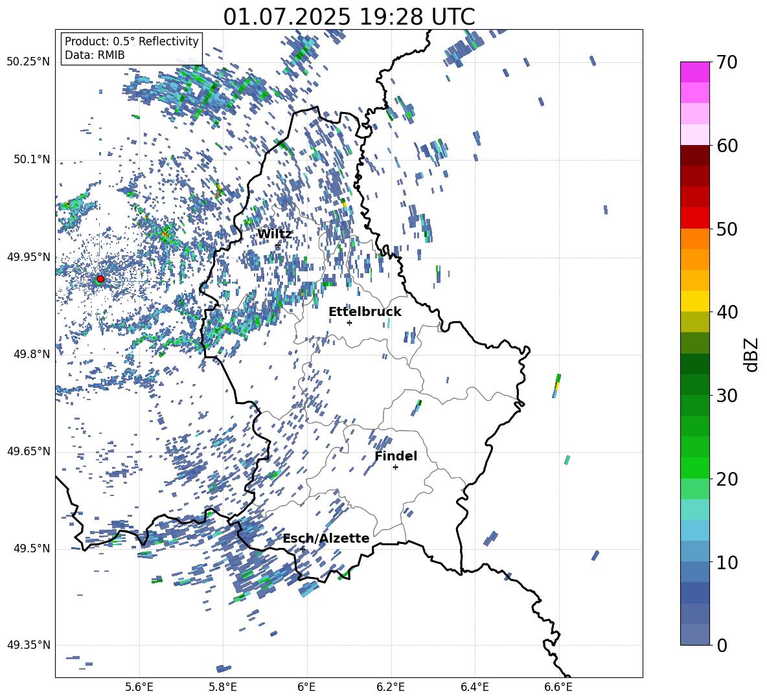This screenshot has height=700, width=767.
Task: Click the 49.95°N latitude label
Action: tap(29, 256)
